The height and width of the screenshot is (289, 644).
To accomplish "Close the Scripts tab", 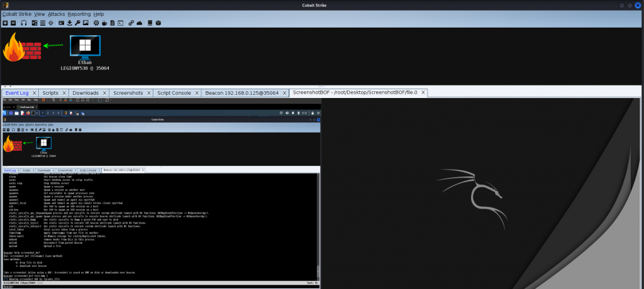I will pos(64,93).
